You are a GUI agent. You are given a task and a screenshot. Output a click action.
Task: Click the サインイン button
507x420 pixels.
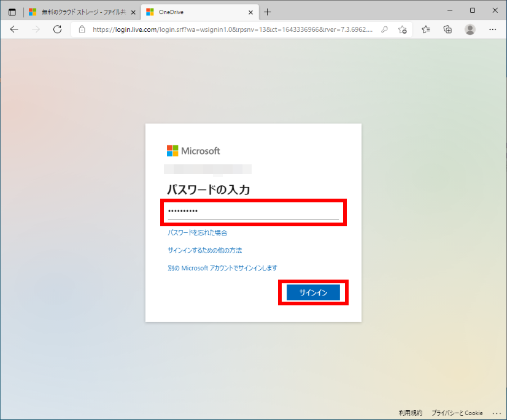(x=313, y=292)
